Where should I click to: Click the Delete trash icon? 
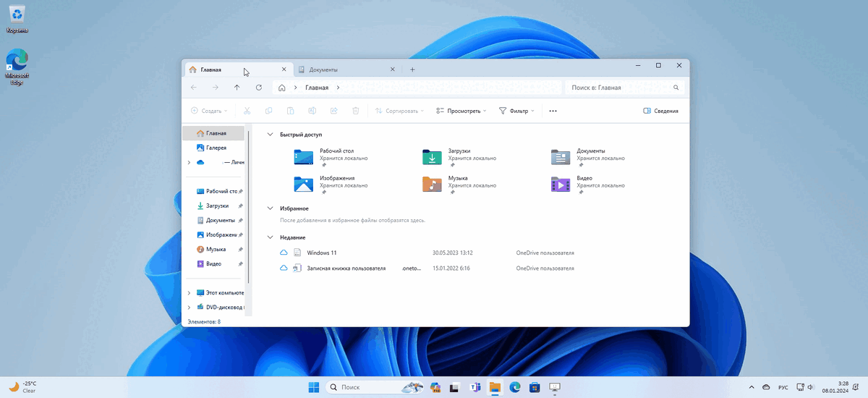coord(355,111)
